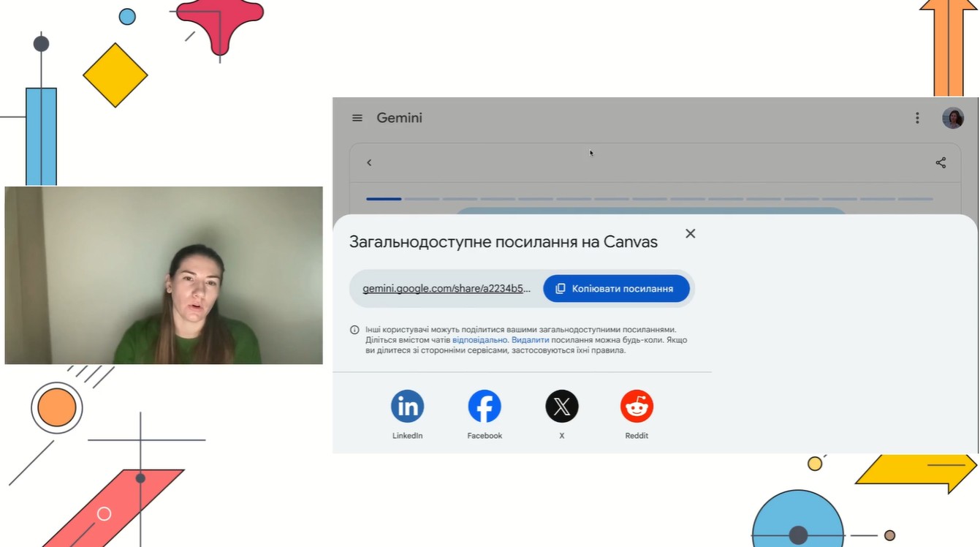This screenshot has height=547, width=980.
Task: Click the presenter webcam video thumbnail
Action: (x=164, y=275)
